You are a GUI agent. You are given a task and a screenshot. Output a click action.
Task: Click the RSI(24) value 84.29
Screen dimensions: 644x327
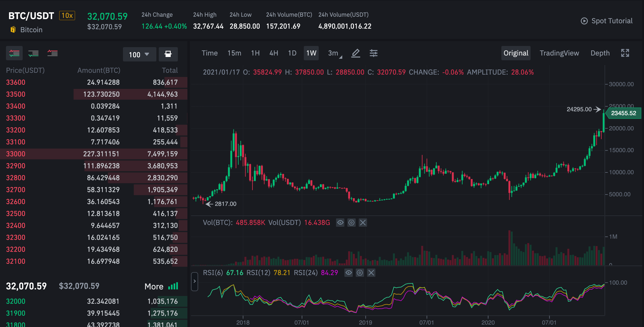[329, 273]
